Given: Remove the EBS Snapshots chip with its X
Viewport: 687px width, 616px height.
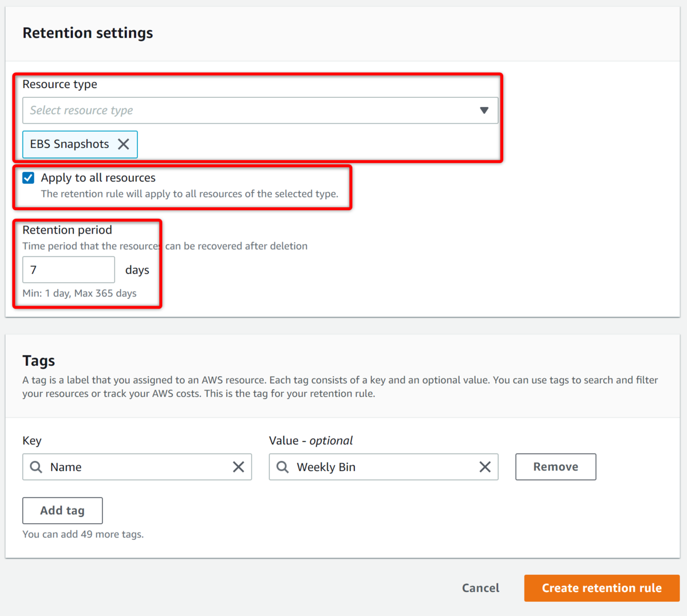Looking at the screenshot, I should [x=123, y=144].
